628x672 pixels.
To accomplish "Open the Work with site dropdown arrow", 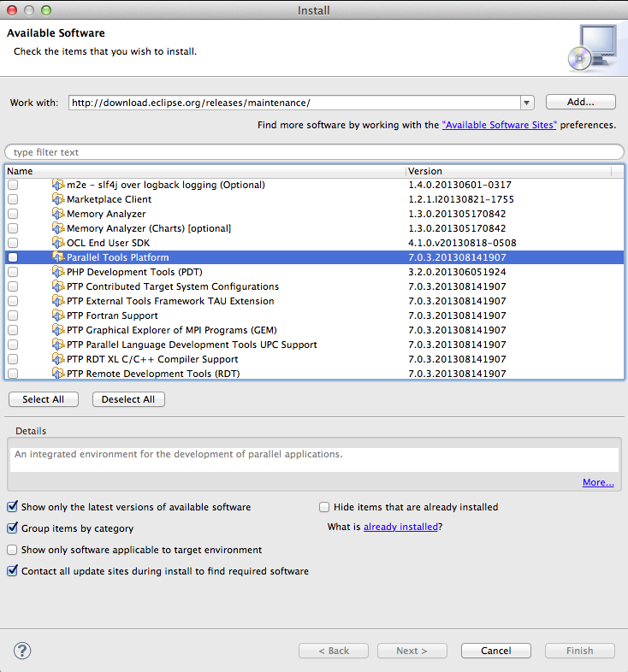I will coord(527,103).
